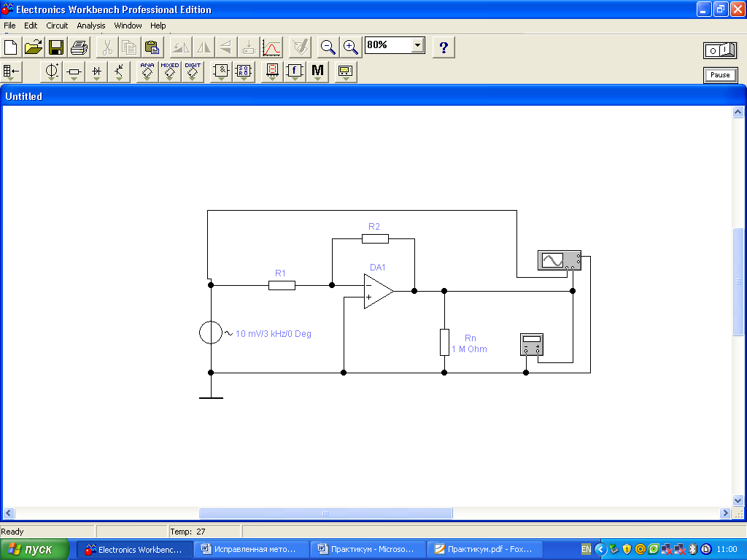This screenshot has height=560, width=747.
Task: Open the Instruments parts bin
Action: pos(346,71)
